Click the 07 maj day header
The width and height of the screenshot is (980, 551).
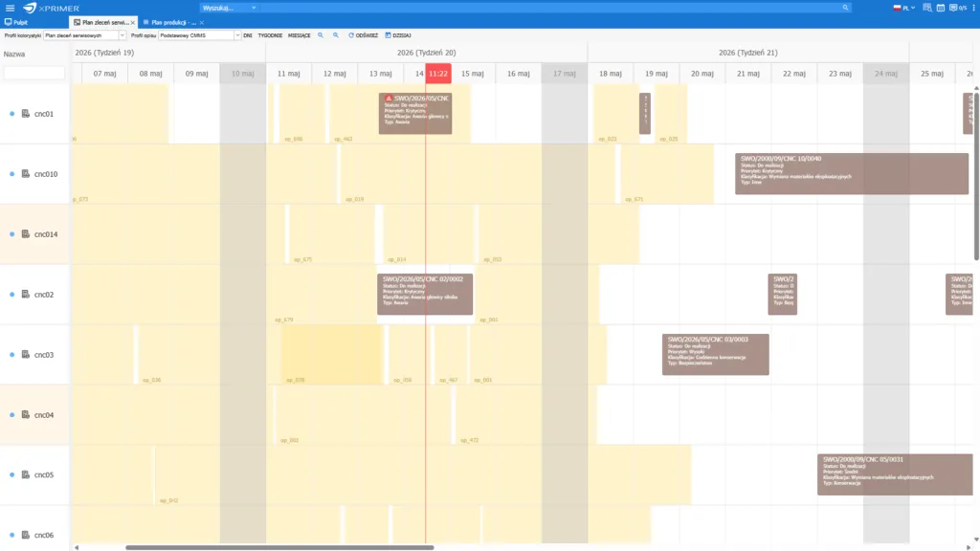click(105, 73)
